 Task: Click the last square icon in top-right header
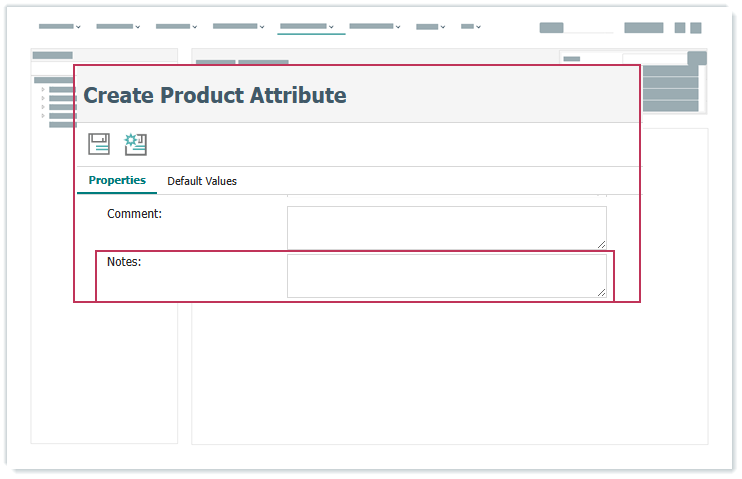point(696,28)
